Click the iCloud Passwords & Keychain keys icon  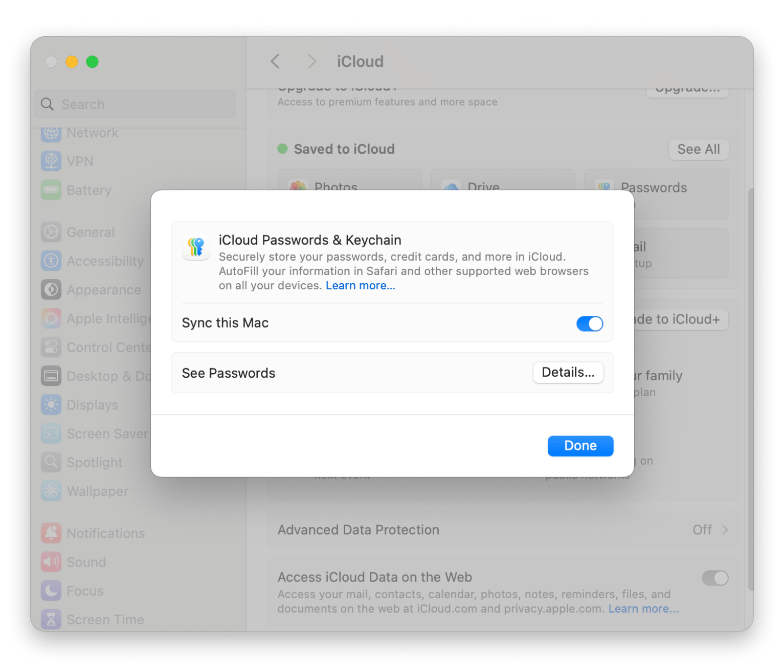tap(196, 247)
